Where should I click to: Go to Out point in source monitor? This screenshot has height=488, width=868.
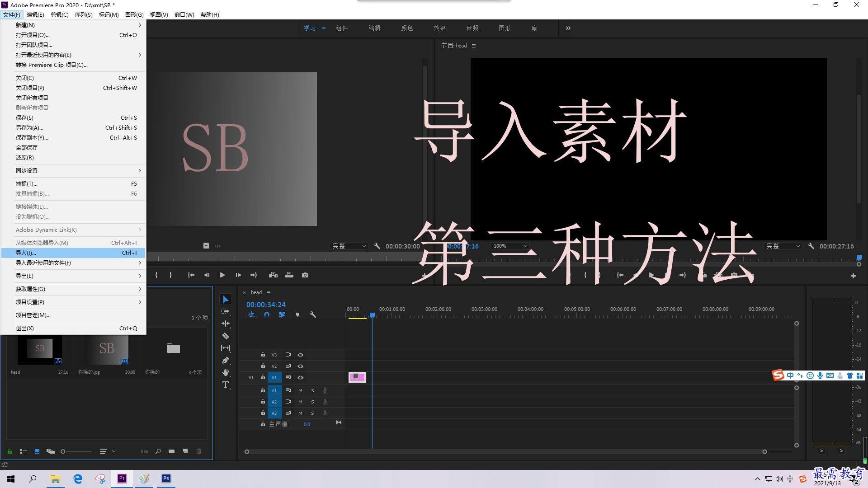click(x=254, y=275)
